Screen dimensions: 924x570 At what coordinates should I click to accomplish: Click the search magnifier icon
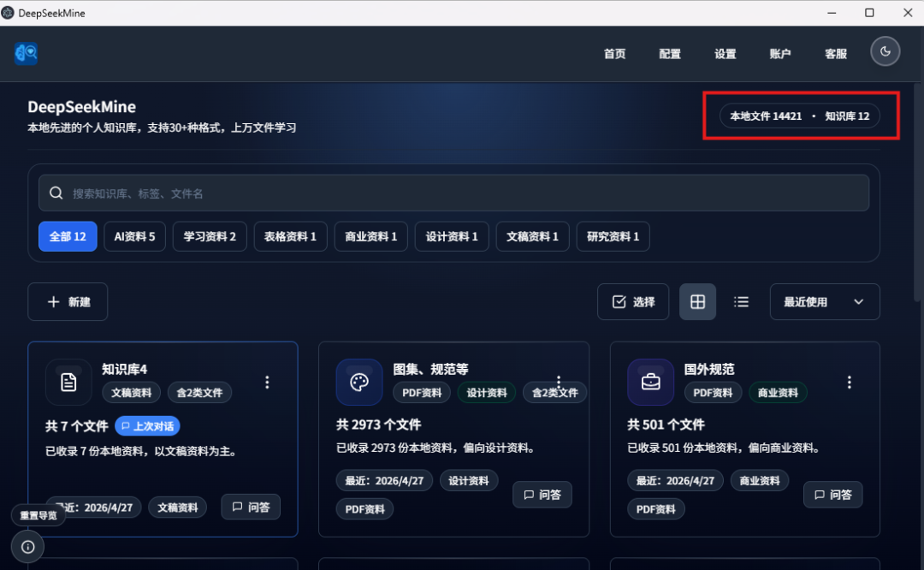tap(56, 193)
